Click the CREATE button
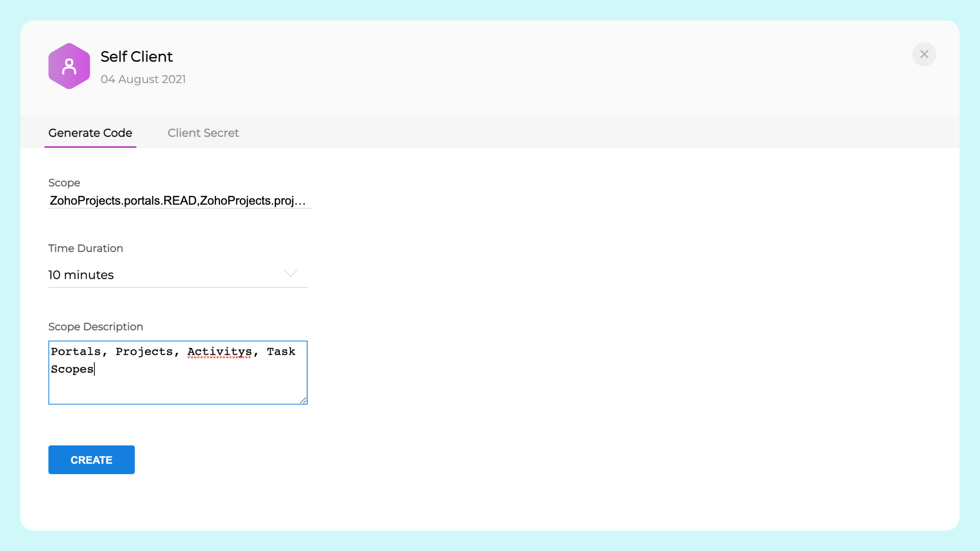The width and height of the screenshot is (980, 551). point(91,460)
